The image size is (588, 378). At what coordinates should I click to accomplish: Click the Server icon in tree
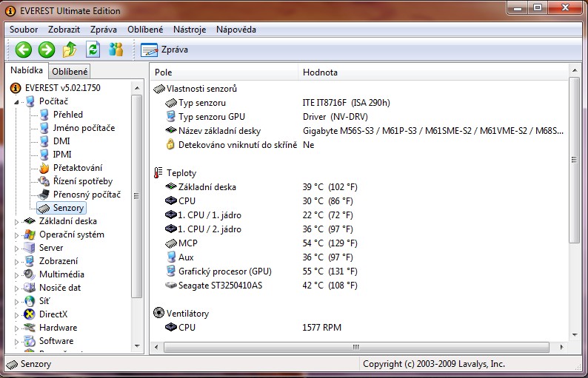click(x=30, y=248)
